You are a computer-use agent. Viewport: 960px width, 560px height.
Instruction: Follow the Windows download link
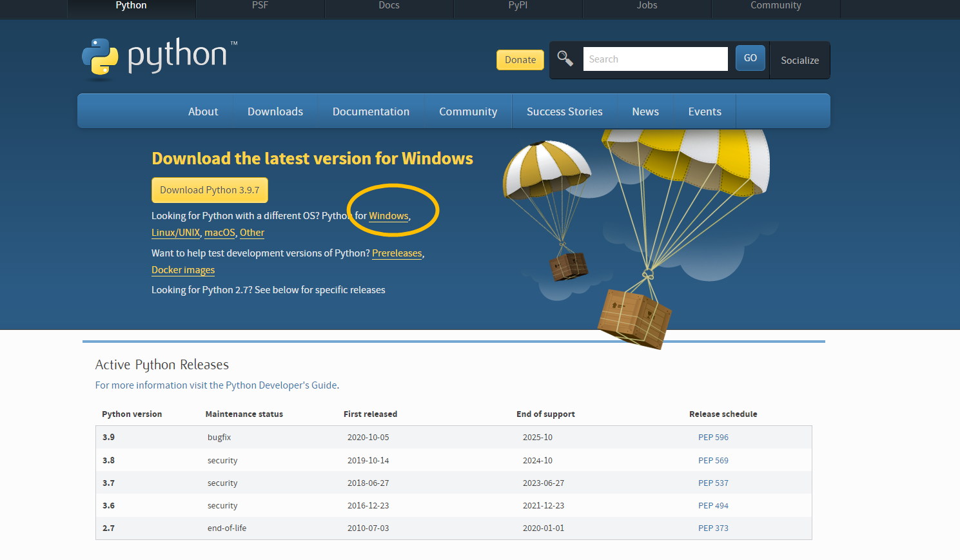click(x=389, y=216)
